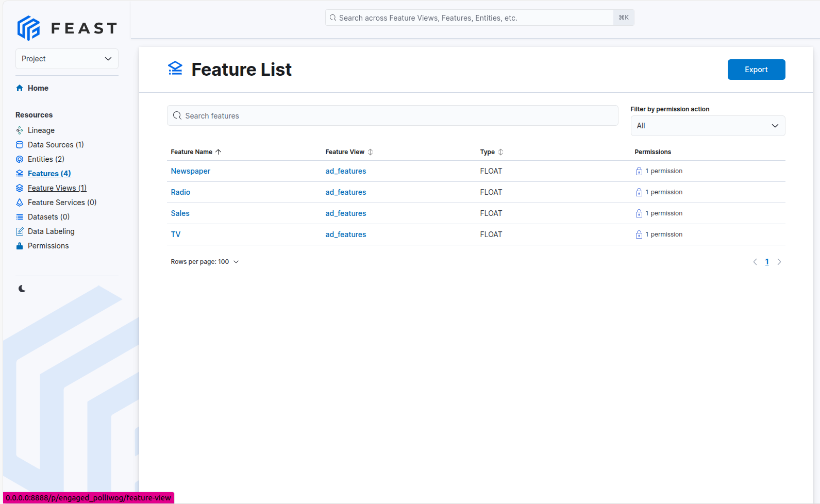Click the Search features input field
The image size is (820, 504).
click(392, 116)
